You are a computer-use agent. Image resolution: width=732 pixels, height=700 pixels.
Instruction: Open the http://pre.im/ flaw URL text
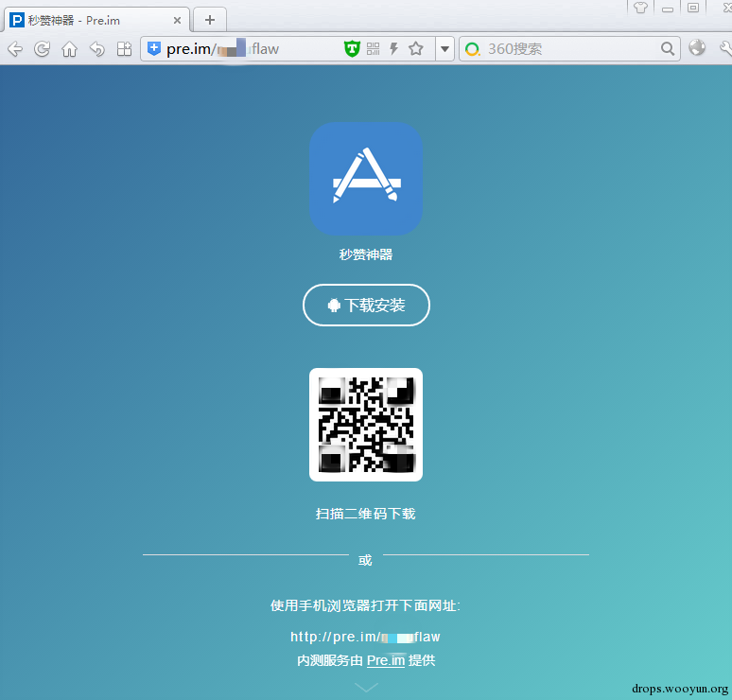(x=365, y=637)
